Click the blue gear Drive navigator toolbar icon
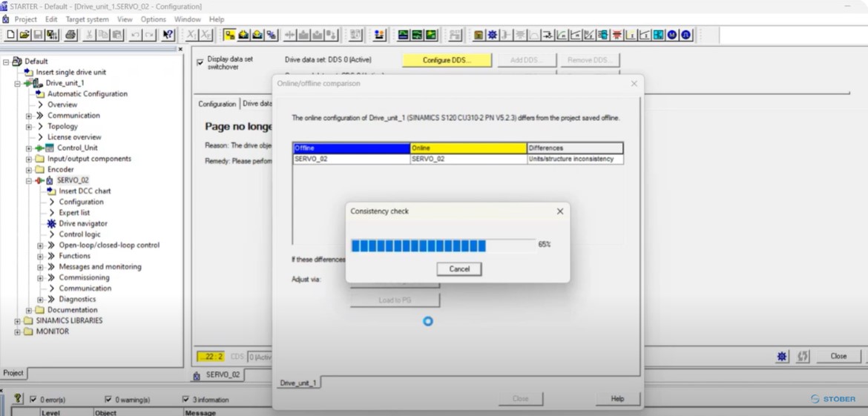868x416 pixels. pos(492,35)
